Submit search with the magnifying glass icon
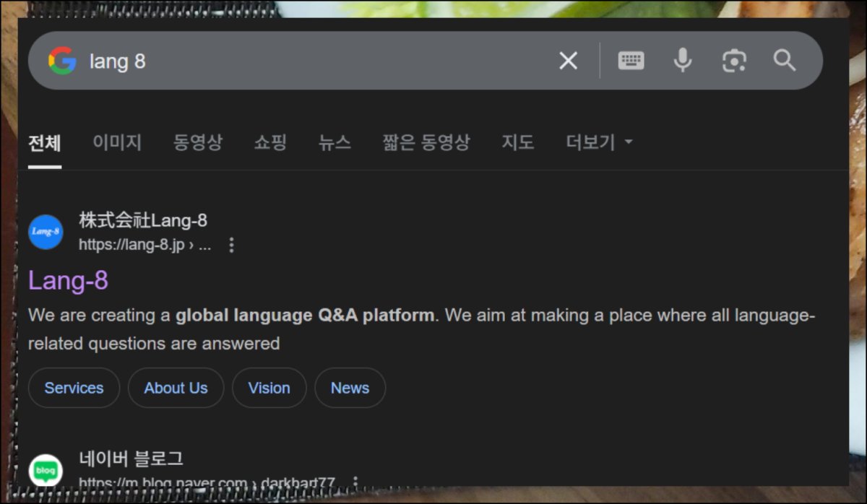867x504 pixels. (785, 61)
